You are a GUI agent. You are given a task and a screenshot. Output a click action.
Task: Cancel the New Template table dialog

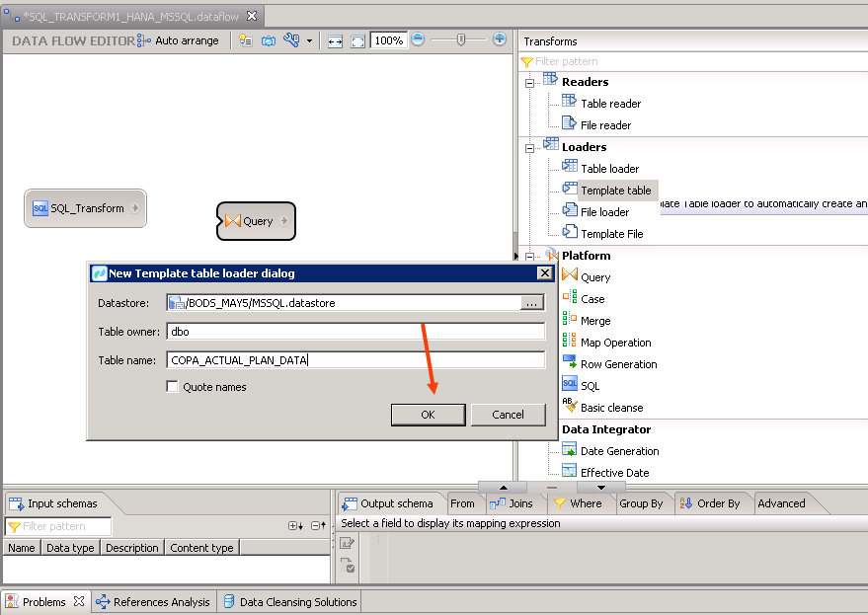[x=508, y=414]
